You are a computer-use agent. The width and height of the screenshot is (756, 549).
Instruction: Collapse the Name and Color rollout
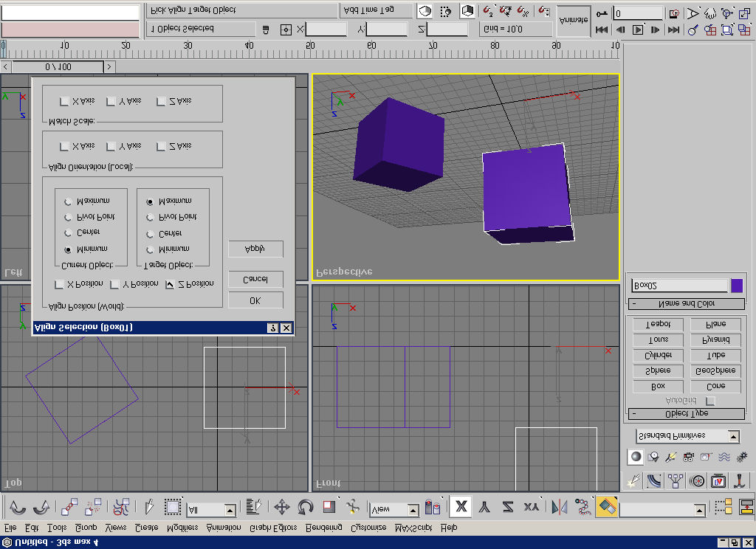click(x=687, y=304)
